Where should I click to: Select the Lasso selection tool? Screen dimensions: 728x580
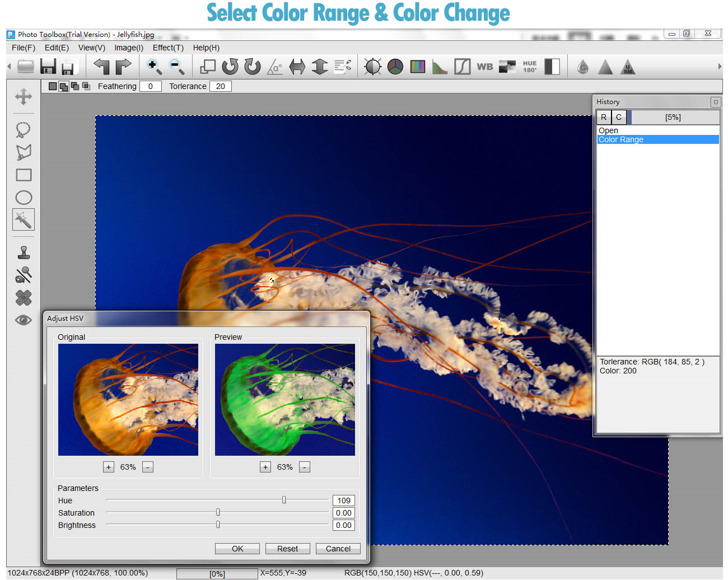24,130
